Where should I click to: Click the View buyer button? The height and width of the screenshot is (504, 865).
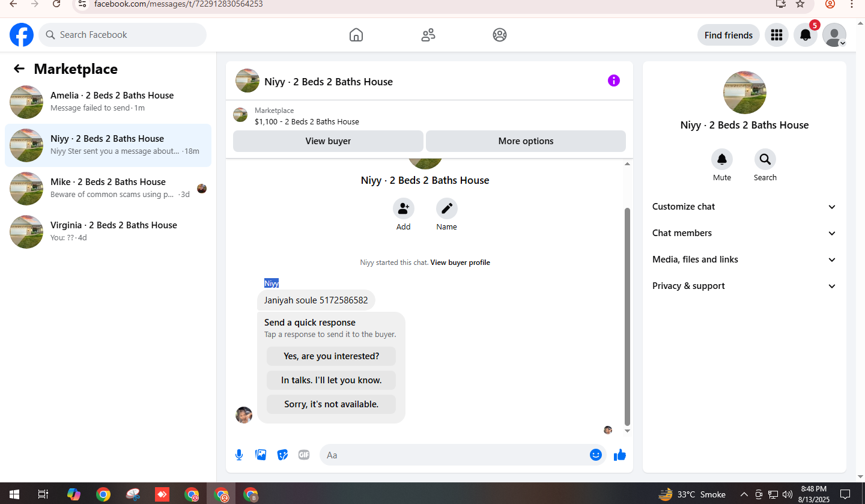point(328,141)
